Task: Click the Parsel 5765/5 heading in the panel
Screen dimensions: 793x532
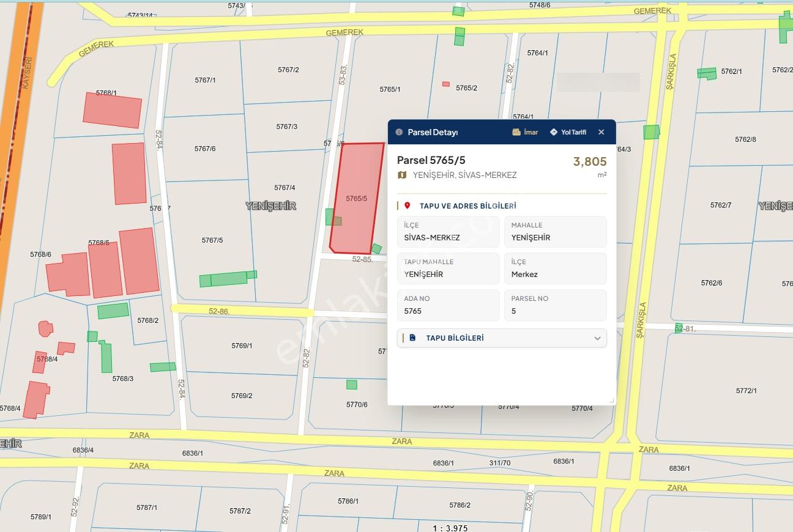Action: 431,160
